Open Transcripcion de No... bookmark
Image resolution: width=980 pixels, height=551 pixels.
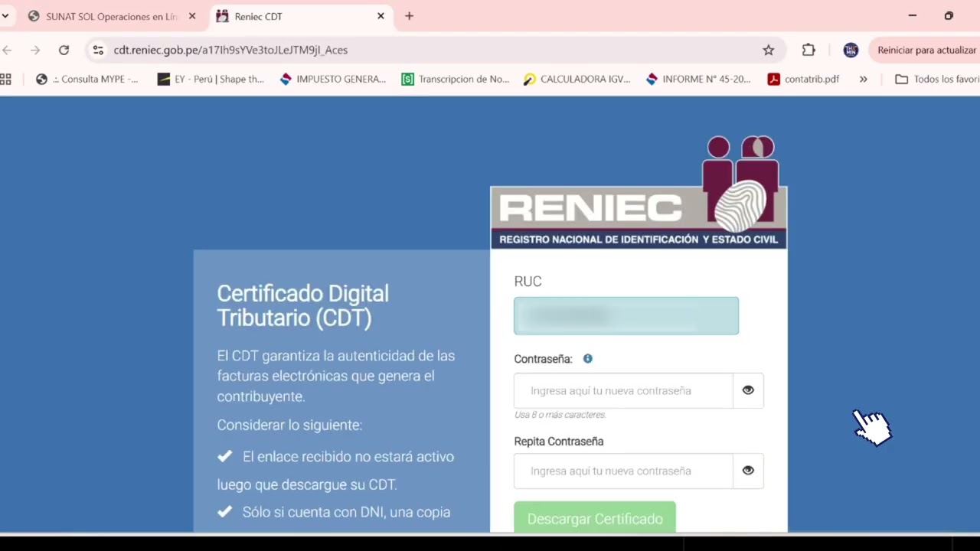[456, 79]
